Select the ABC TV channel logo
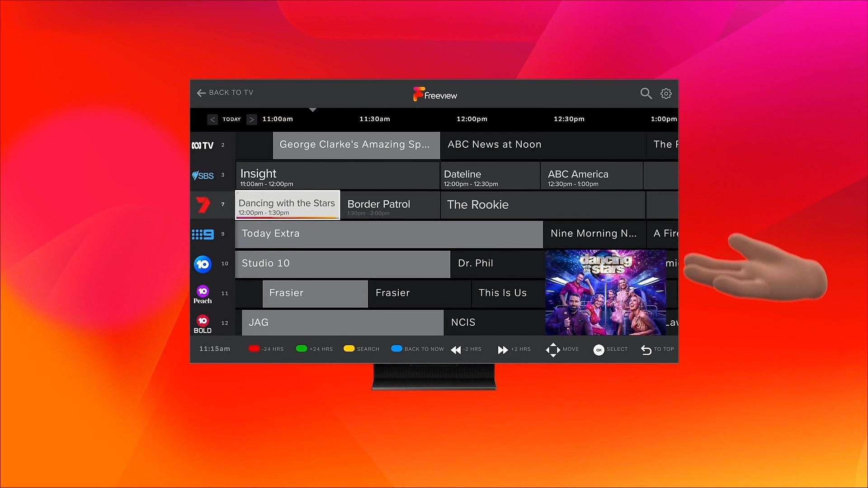The width and height of the screenshot is (868, 488). (x=203, y=145)
